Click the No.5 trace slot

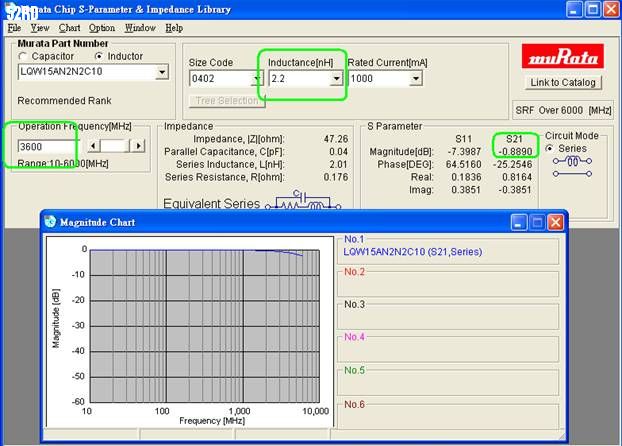point(448,382)
